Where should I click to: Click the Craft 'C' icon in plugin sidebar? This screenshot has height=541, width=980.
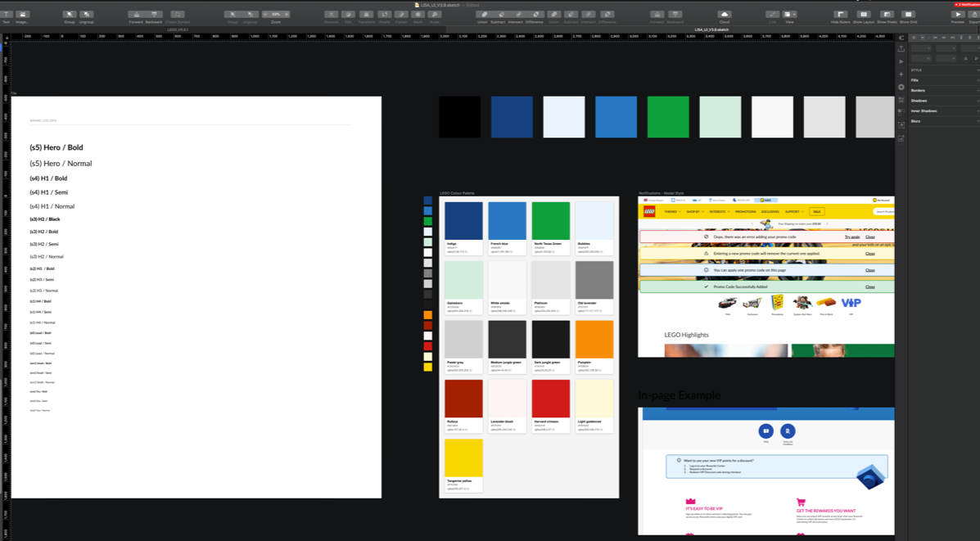coord(901,38)
